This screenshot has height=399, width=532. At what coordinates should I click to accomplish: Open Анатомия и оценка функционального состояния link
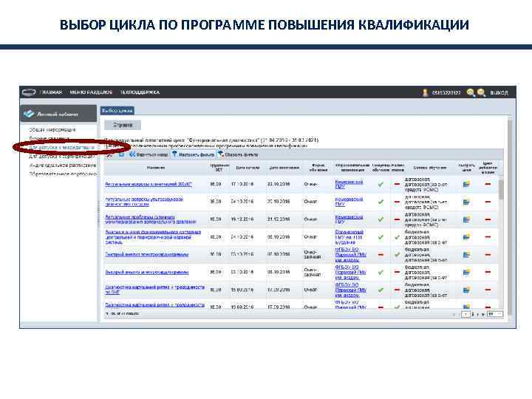pos(153,237)
